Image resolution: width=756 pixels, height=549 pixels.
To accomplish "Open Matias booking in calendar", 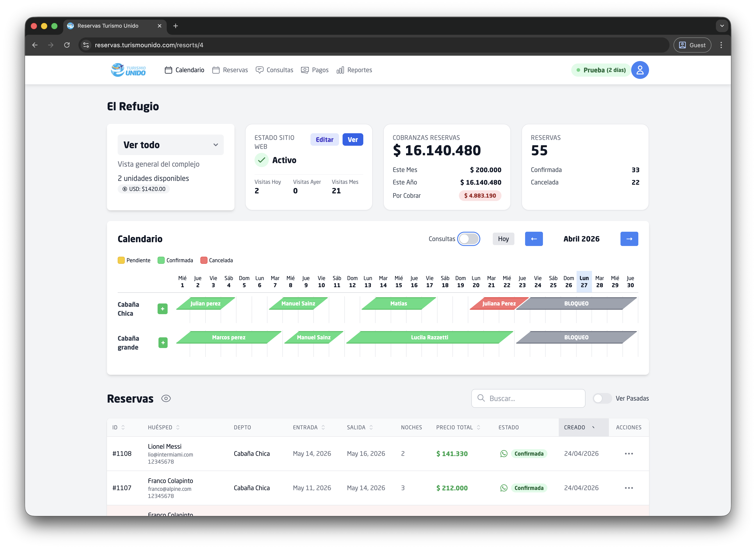I will (x=399, y=303).
